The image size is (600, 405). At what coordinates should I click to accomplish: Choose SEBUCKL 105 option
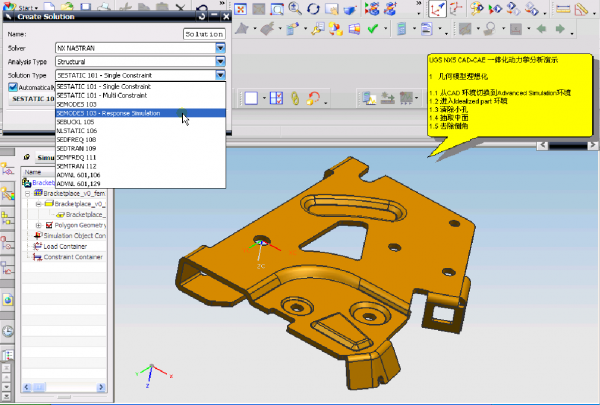pyautogui.click(x=140, y=122)
